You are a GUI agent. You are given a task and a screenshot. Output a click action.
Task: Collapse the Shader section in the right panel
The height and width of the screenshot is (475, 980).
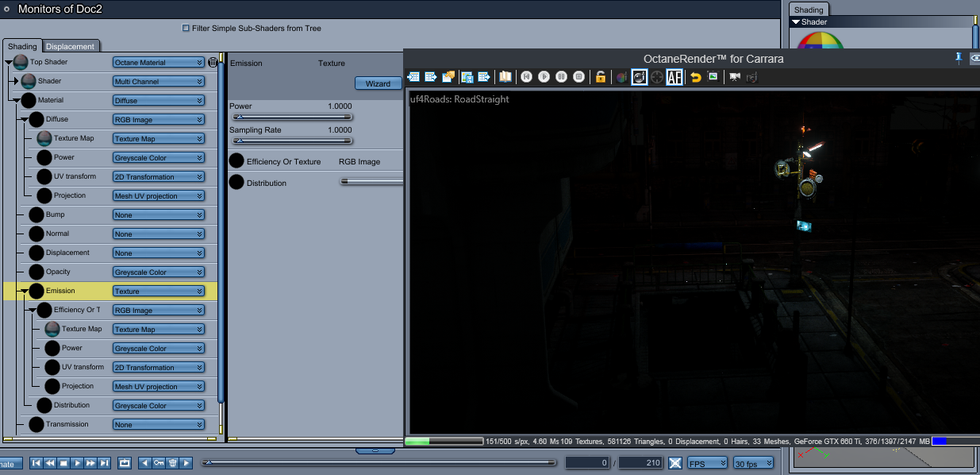[796, 22]
